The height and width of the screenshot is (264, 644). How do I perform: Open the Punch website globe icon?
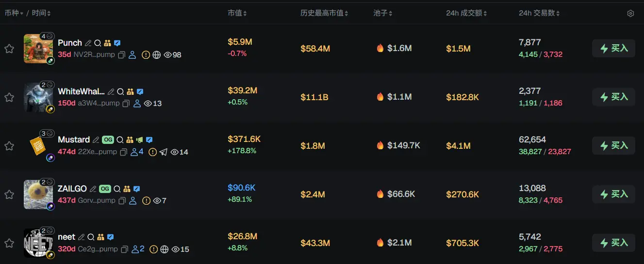pos(156,55)
